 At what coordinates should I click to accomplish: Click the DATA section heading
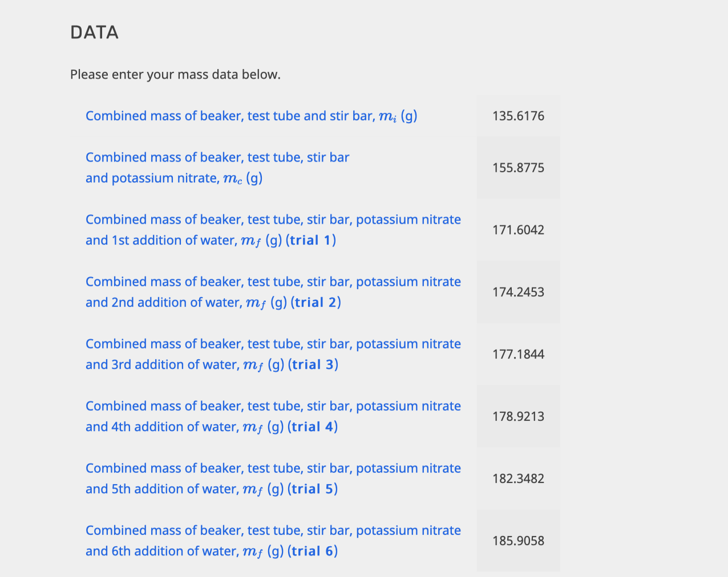(x=94, y=32)
